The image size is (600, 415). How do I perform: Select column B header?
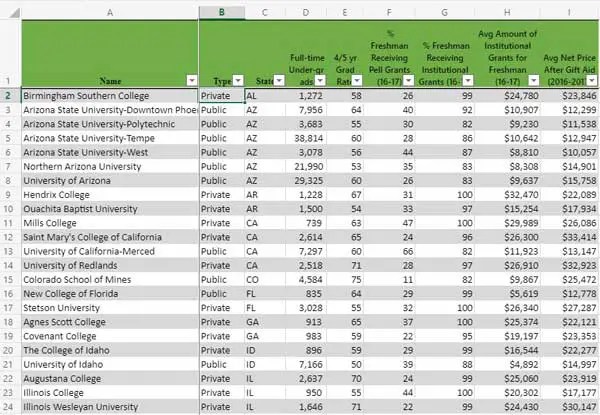pyautogui.click(x=222, y=13)
